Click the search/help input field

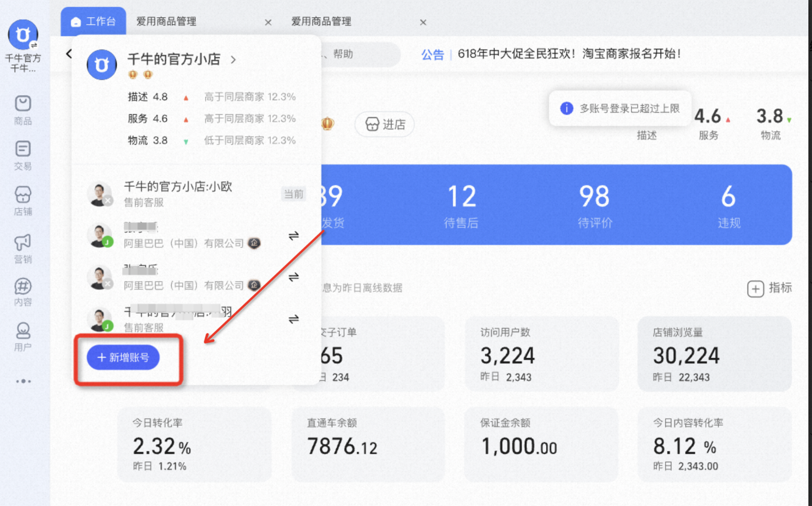coord(360,54)
